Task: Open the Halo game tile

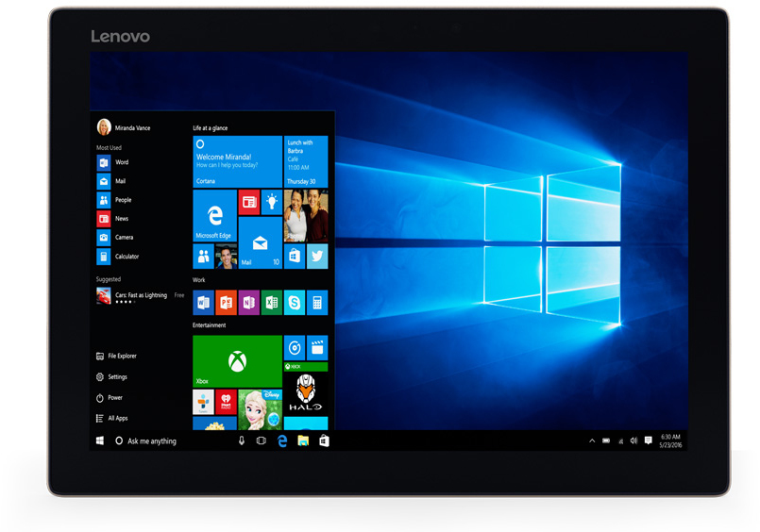Action: 306,389
